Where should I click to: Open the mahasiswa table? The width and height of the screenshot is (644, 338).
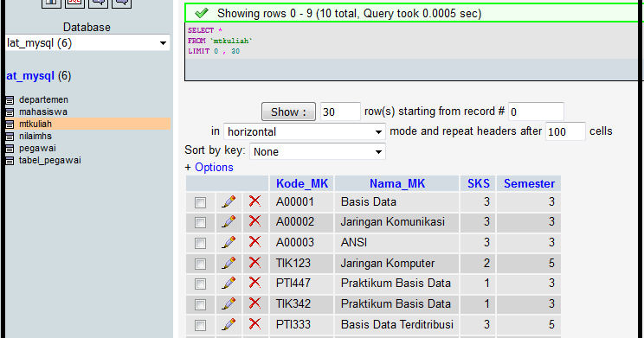click(x=43, y=112)
